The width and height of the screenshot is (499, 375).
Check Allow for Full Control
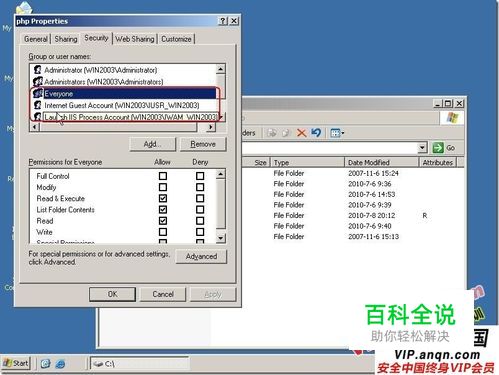pyautogui.click(x=163, y=176)
